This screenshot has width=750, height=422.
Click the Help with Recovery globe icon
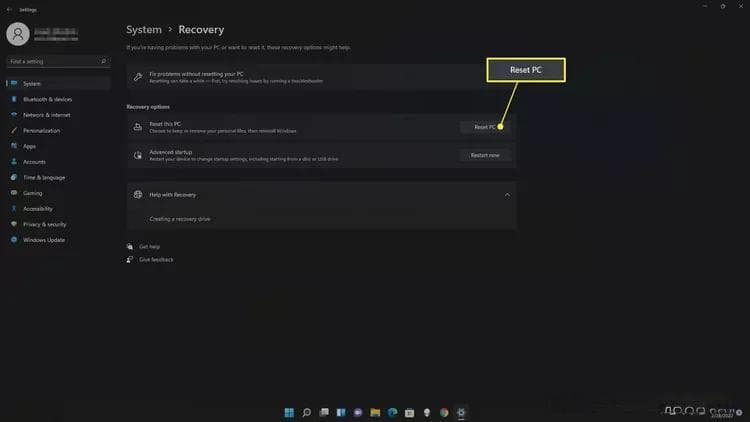pos(138,194)
